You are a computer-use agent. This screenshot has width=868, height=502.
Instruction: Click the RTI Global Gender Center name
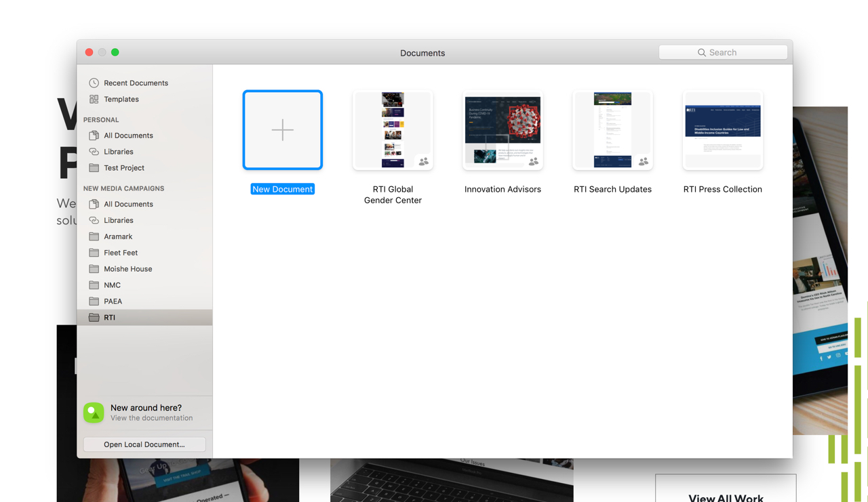(393, 194)
